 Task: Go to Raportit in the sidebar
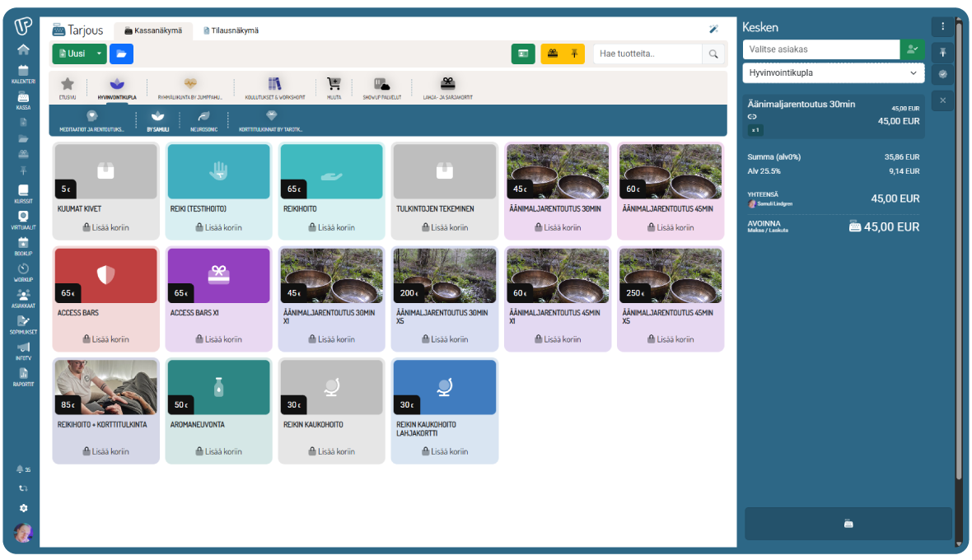coord(23,376)
